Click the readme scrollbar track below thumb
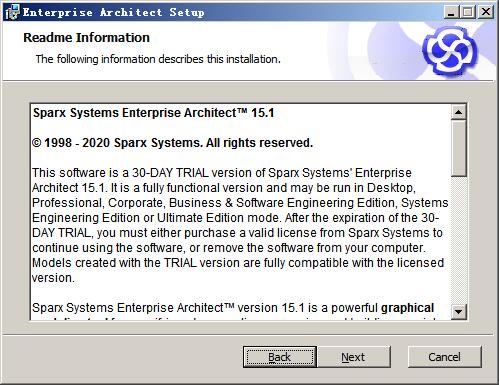The image size is (499, 385). [x=459, y=240]
